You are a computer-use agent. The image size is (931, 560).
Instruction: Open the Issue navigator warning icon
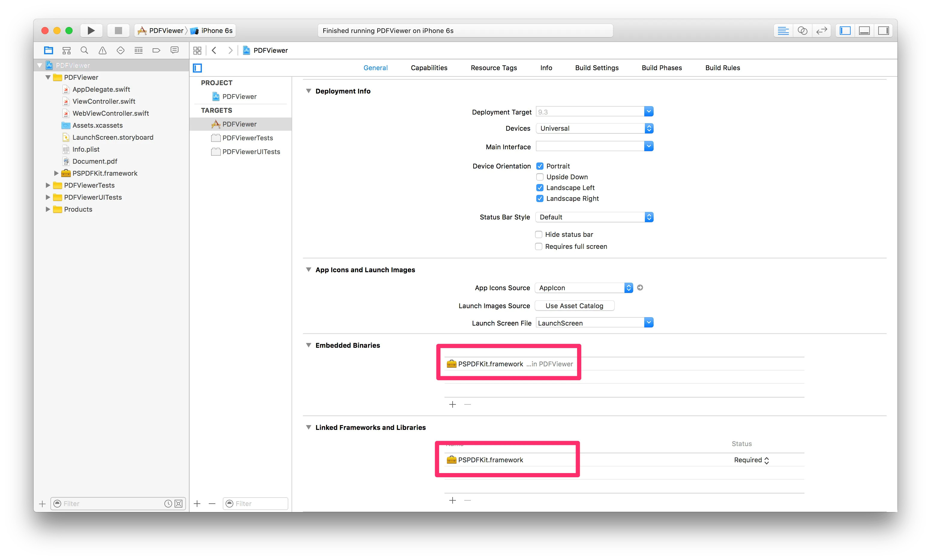102,50
